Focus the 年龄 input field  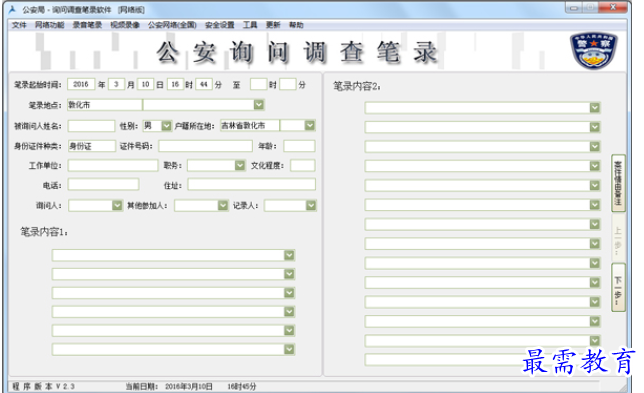[299, 146]
